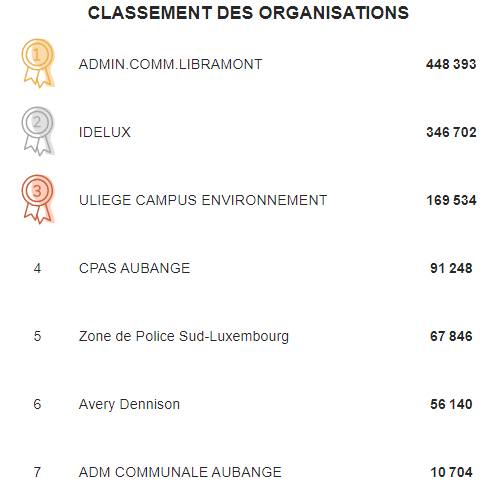491x500 pixels.
Task: Click the score 91 248
Action: (x=451, y=268)
